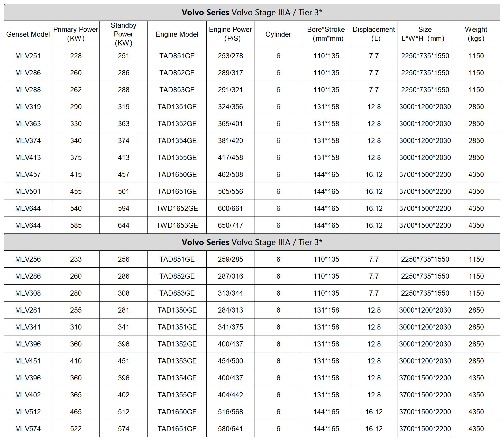Click the genset model cell 'MLV319'
Screen dimensions: 504x441
coord(28,107)
